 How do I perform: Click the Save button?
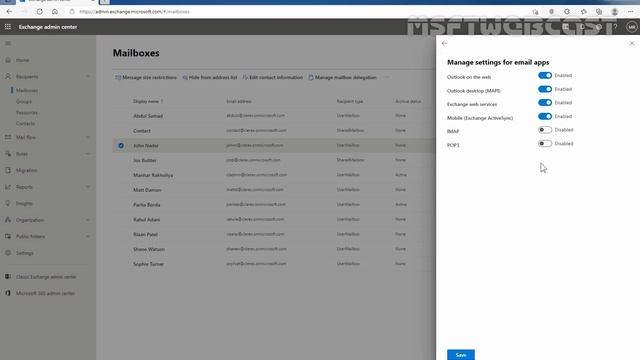pyautogui.click(x=461, y=355)
